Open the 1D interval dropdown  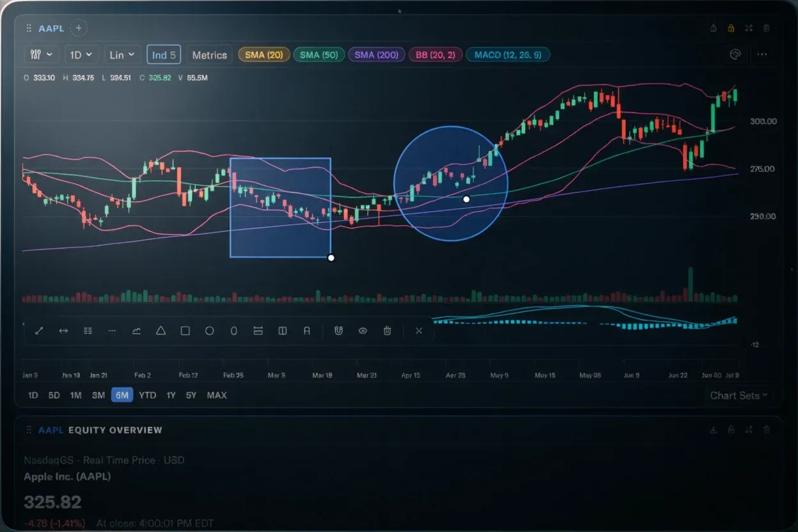coord(81,54)
